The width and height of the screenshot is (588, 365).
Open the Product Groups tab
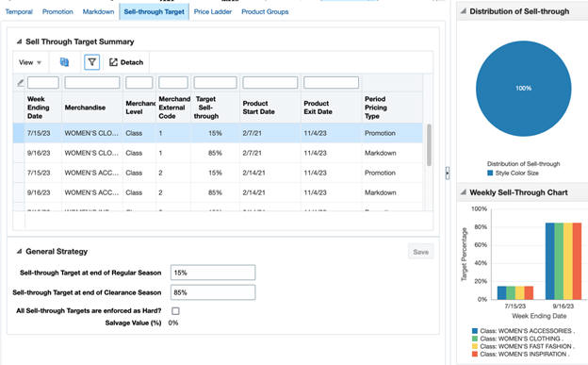click(265, 11)
